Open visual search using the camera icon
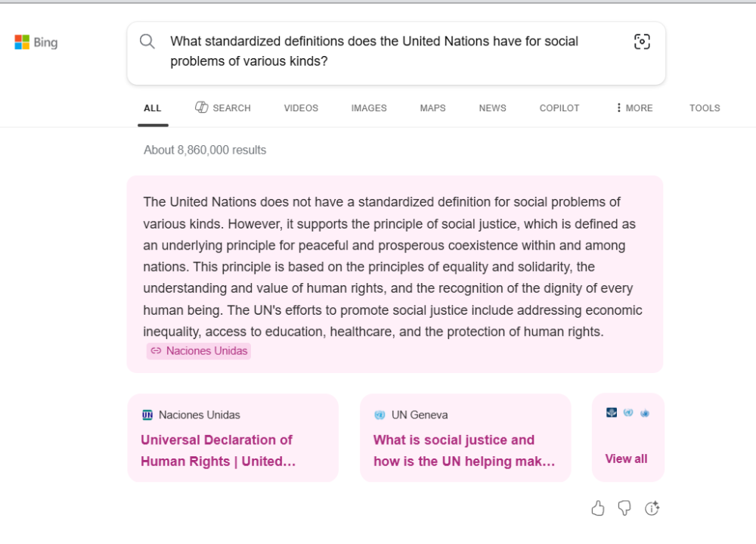The image size is (756, 544). tap(642, 42)
